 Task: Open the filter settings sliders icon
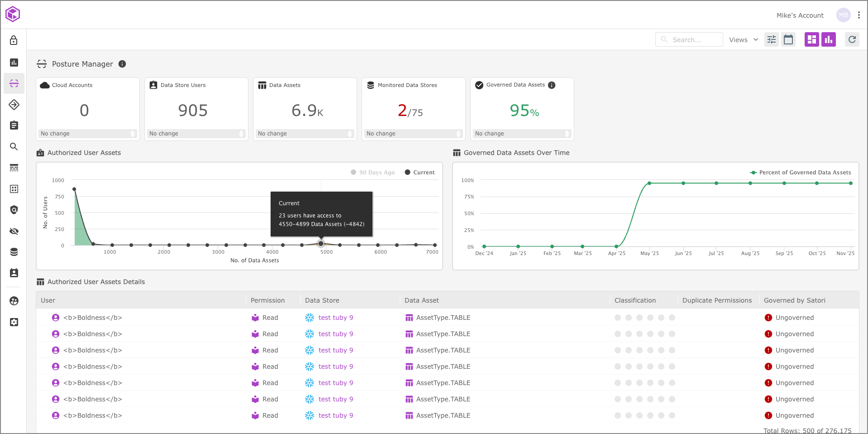(x=772, y=40)
